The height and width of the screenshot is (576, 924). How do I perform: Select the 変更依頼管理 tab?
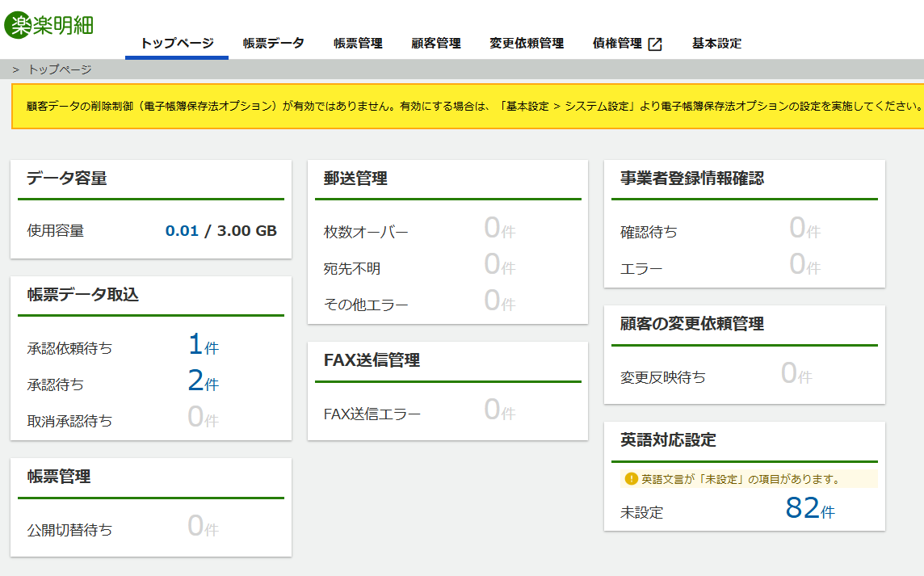(527, 44)
